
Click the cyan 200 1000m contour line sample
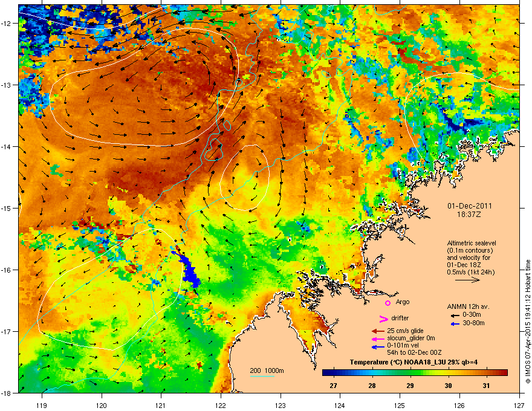262,376
